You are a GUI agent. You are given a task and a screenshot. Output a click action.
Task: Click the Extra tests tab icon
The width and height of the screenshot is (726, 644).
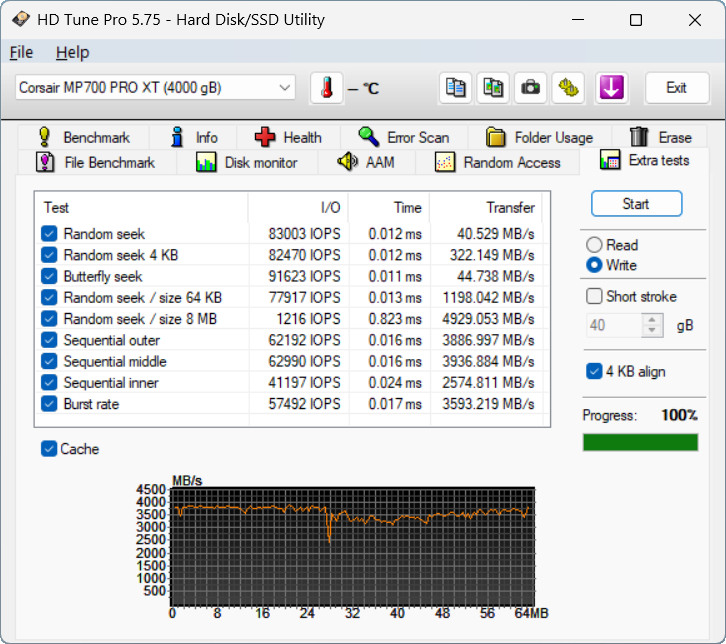610,160
